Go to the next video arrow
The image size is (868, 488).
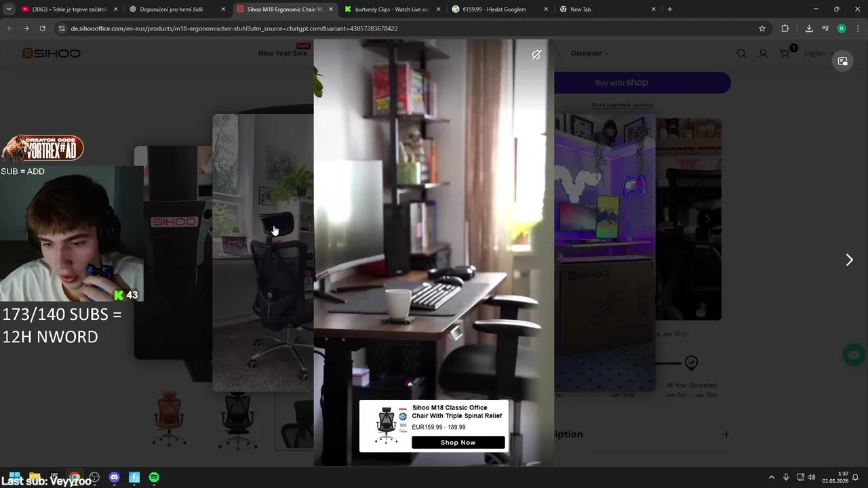(849, 260)
